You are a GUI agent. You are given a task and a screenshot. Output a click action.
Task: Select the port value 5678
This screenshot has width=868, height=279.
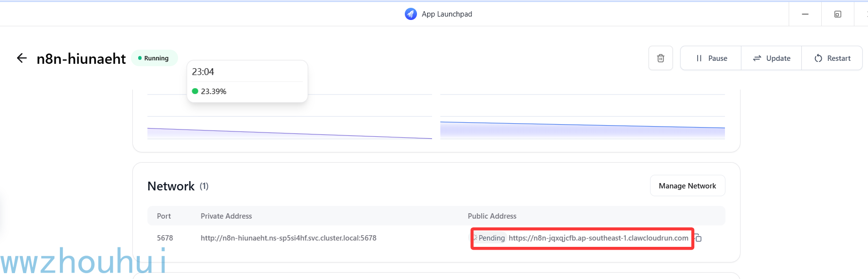point(165,238)
